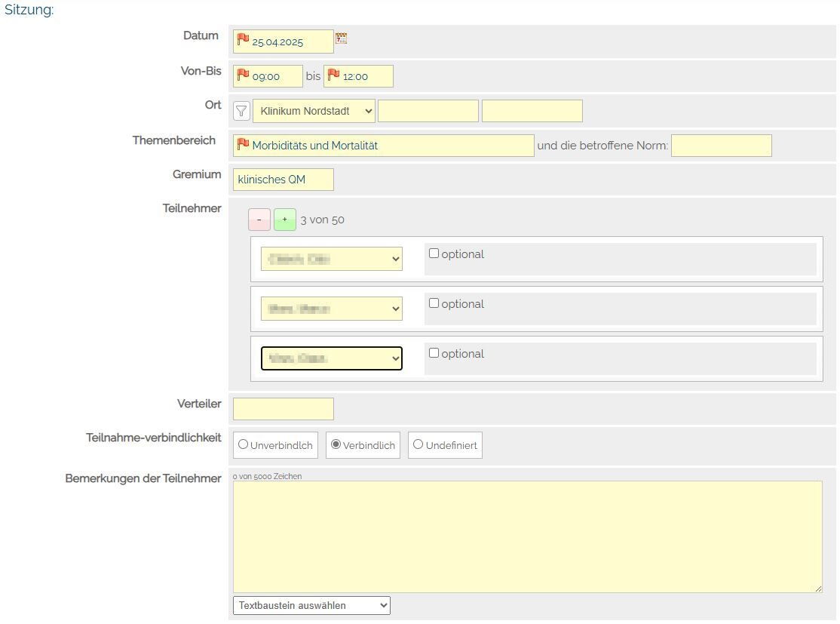Image resolution: width=840 pixels, height=624 pixels.
Task: Click the empty Verteiler input field
Action: point(283,409)
